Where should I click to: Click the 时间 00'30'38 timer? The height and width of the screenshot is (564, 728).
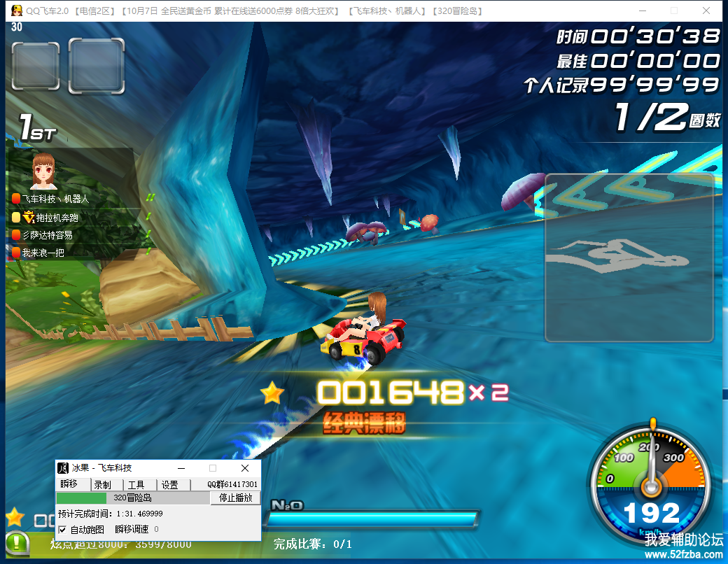[x=638, y=36]
